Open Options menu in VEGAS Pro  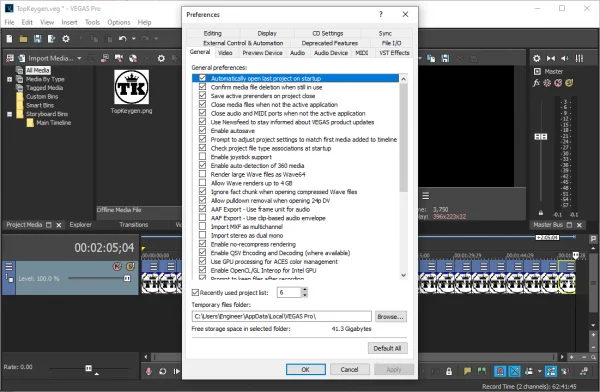[x=119, y=22]
